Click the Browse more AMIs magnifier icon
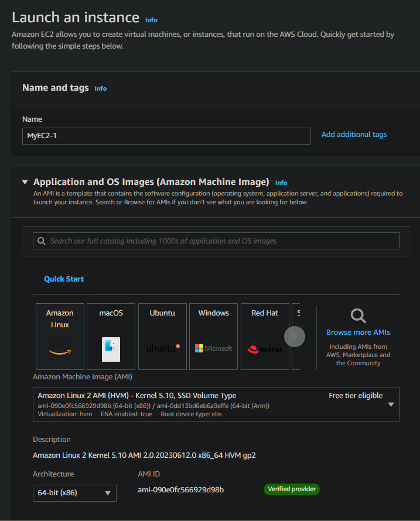Screen dimensions: 420x521 [x=358, y=316]
